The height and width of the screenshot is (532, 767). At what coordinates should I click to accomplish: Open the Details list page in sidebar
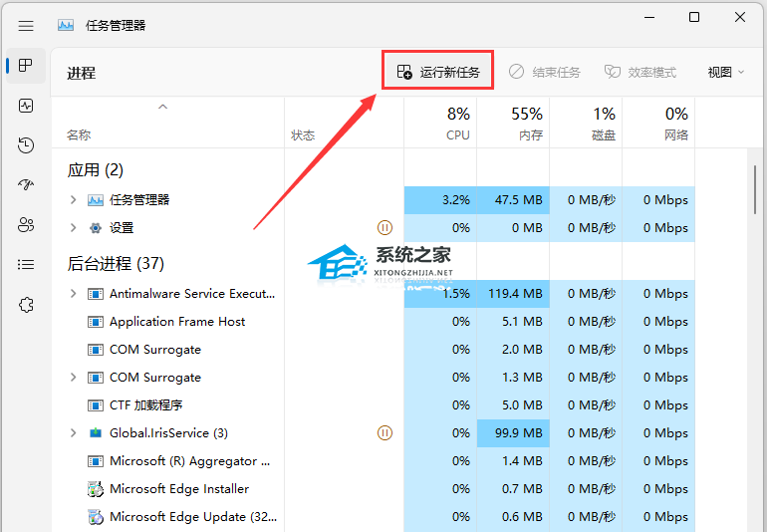click(x=26, y=265)
